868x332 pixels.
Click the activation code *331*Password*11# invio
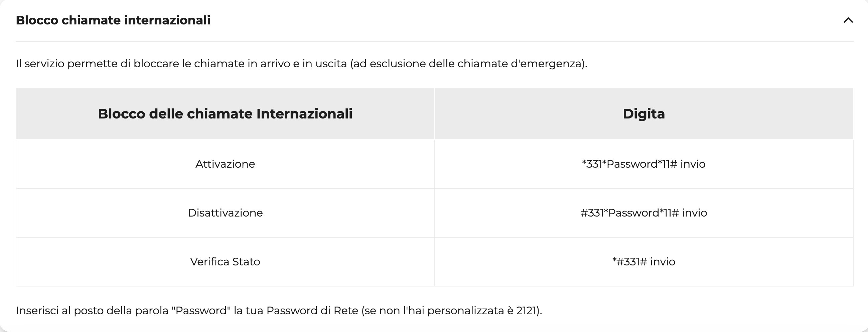643,164
